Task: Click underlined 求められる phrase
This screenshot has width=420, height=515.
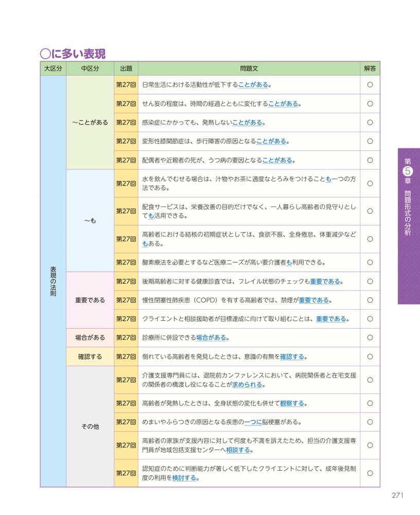Action: point(247,385)
